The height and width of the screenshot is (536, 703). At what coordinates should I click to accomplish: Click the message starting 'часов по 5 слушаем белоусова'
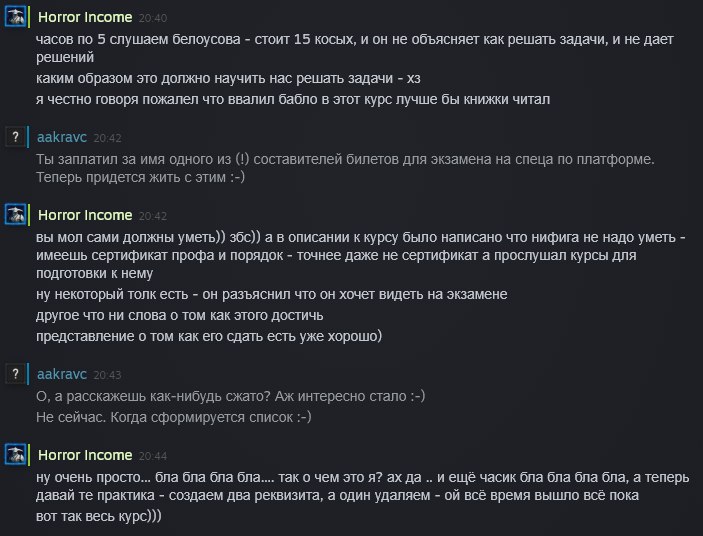point(355,48)
